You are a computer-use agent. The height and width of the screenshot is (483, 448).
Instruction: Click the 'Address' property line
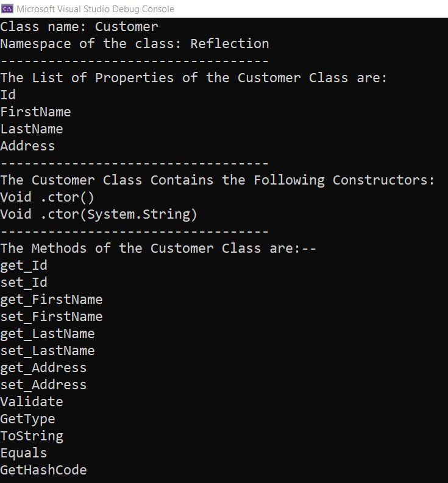pyautogui.click(x=27, y=146)
